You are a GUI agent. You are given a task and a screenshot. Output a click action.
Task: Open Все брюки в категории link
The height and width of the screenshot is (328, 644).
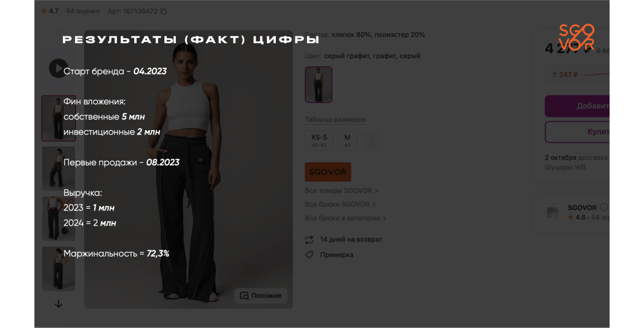coord(345,218)
